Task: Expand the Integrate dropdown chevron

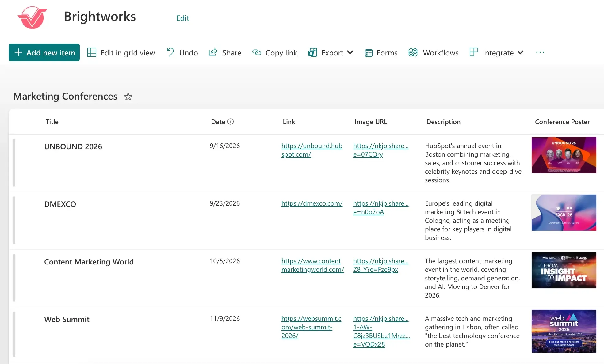Action: (x=520, y=52)
